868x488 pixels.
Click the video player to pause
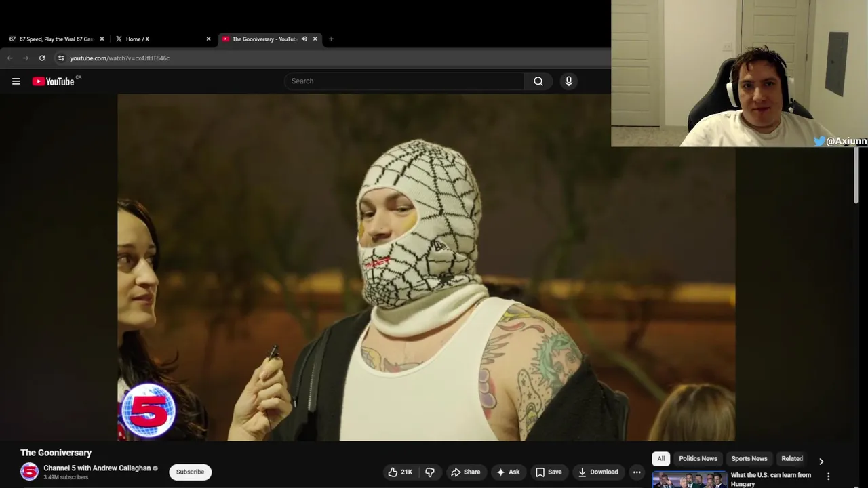point(426,267)
